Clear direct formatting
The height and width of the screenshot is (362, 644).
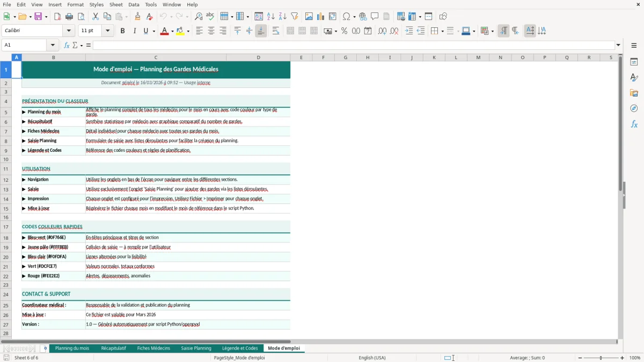pos(150,17)
